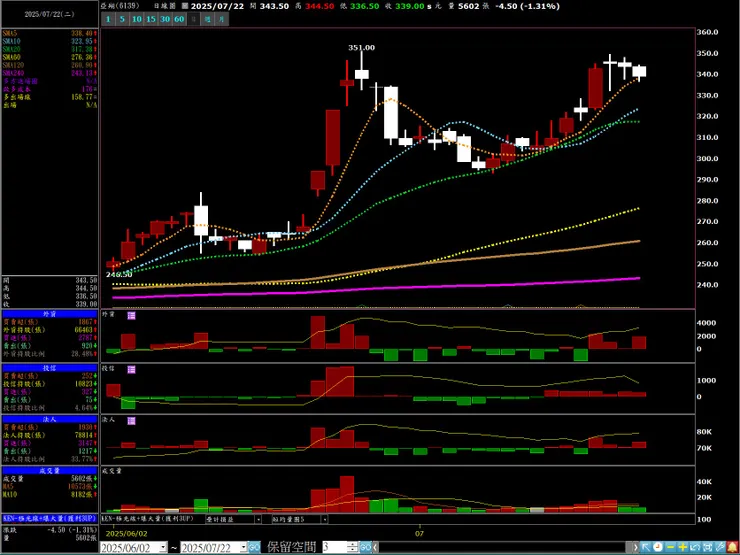Open the 投信 panel settings icon

(131, 369)
